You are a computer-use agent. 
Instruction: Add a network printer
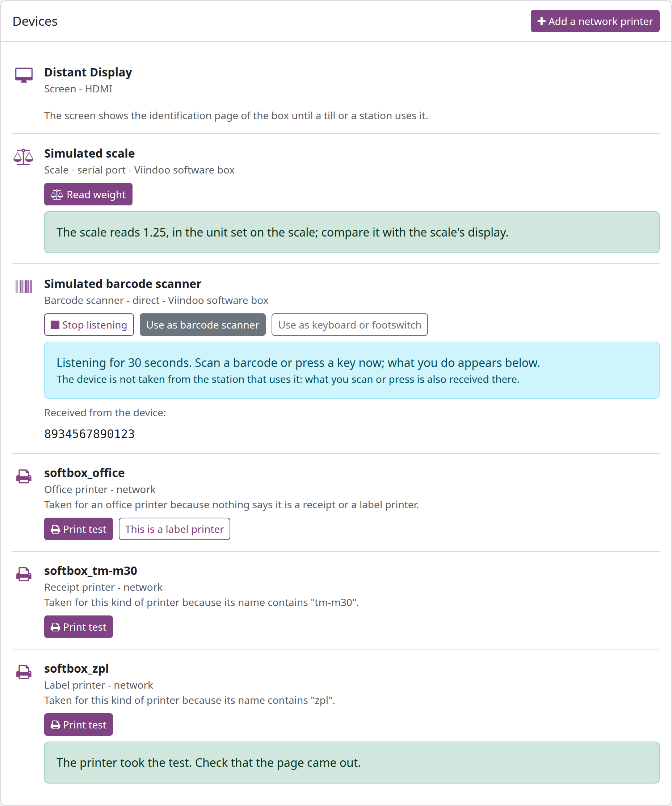tap(595, 21)
